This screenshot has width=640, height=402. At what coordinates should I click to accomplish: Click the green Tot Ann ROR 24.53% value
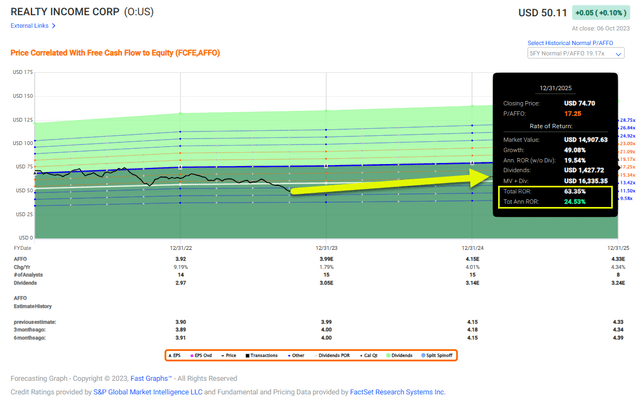[575, 202]
